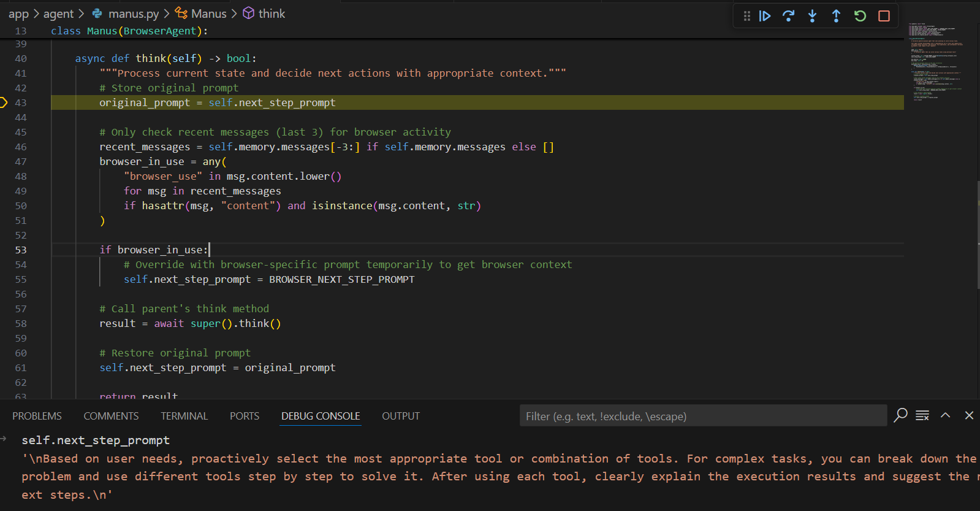Step over the current line
The width and height of the screenshot is (980, 511).
coord(788,16)
